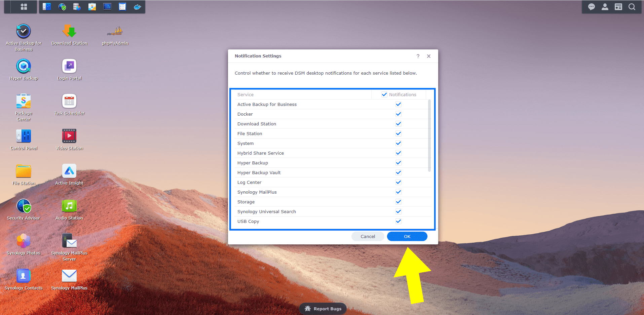Open the user options person icon
This screenshot has width=644, height=315.
click(x=605, y=7)
